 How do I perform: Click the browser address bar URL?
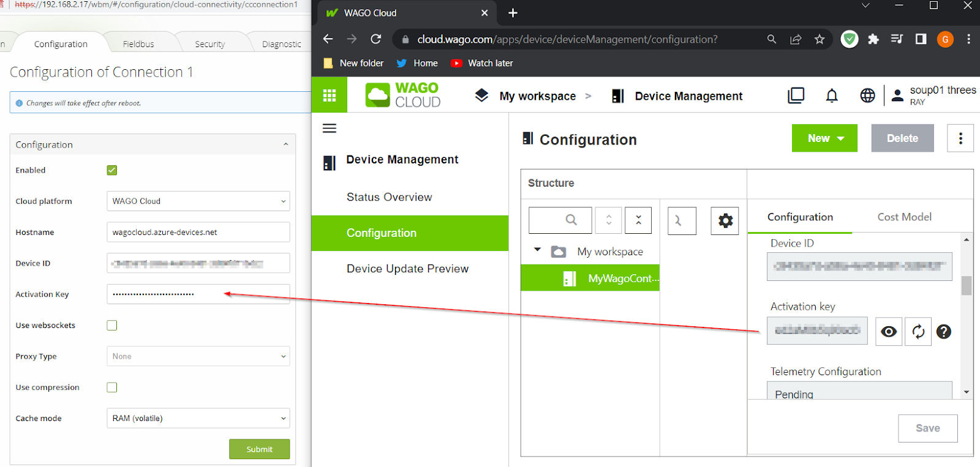click(x=567, y=39)
